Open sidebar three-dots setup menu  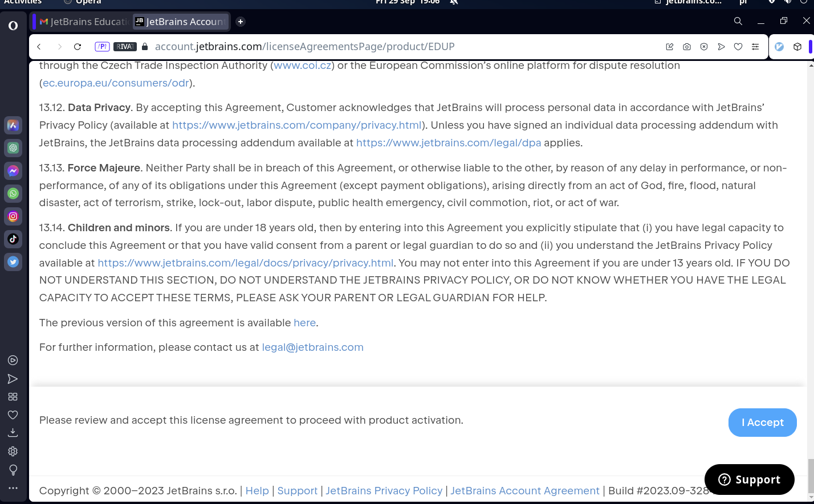[x=13, y=488]
